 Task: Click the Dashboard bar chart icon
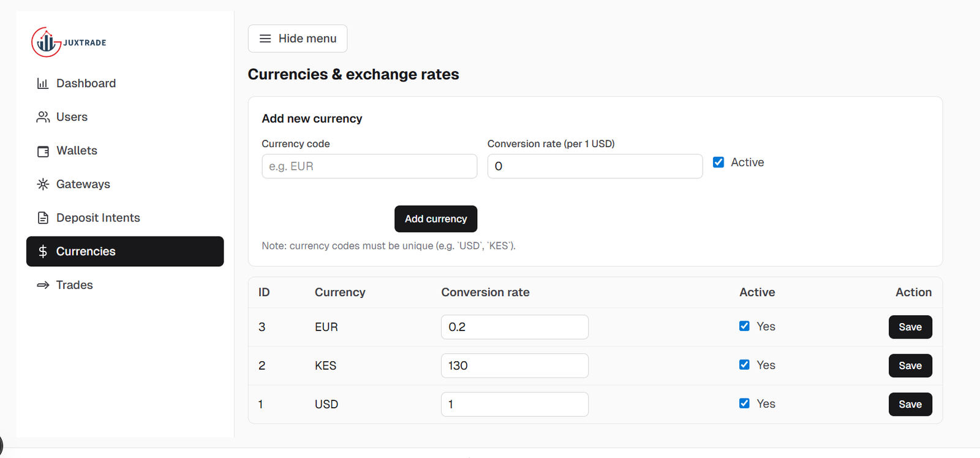click(43, 83)
